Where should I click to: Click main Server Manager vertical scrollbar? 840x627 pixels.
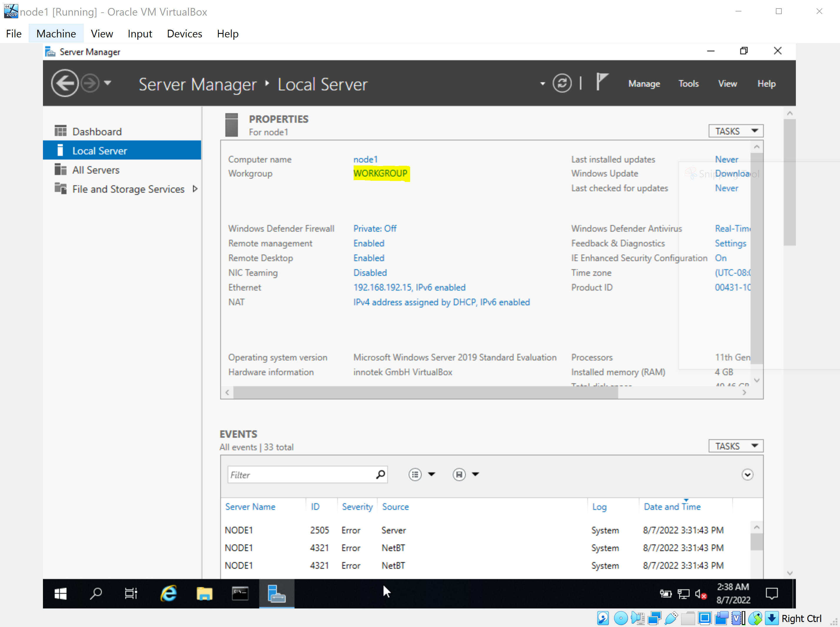click(x=789, y=182)
